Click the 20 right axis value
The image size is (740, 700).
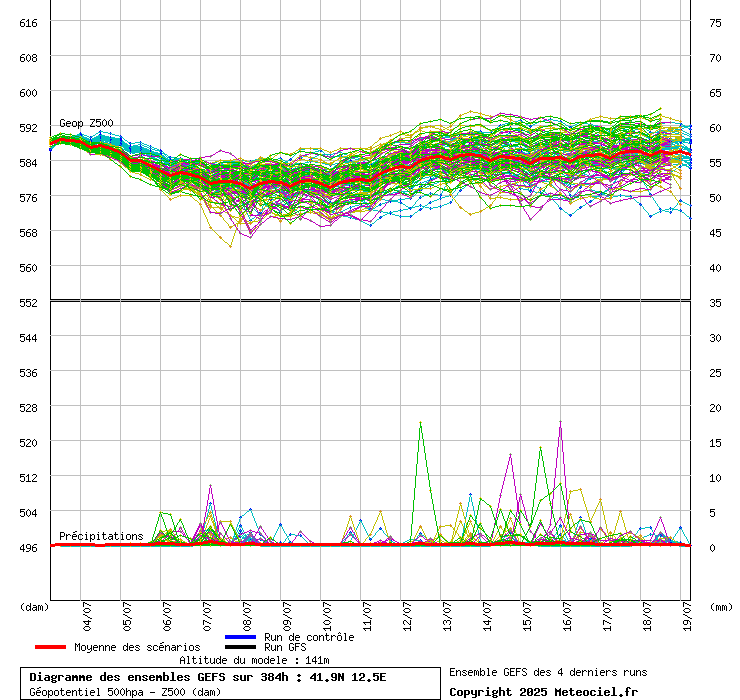tap(715, 408)
